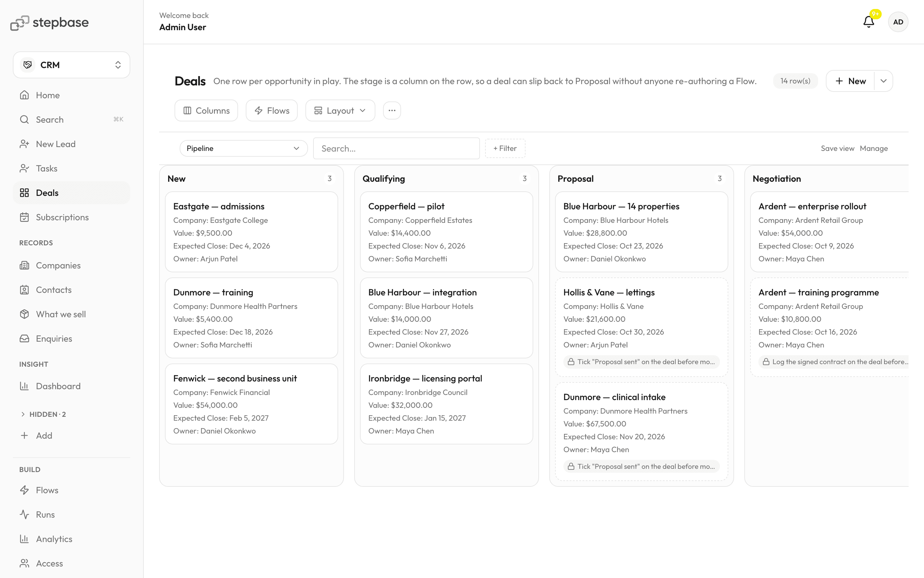Open the Dashboard insight page

coord(72,386)
